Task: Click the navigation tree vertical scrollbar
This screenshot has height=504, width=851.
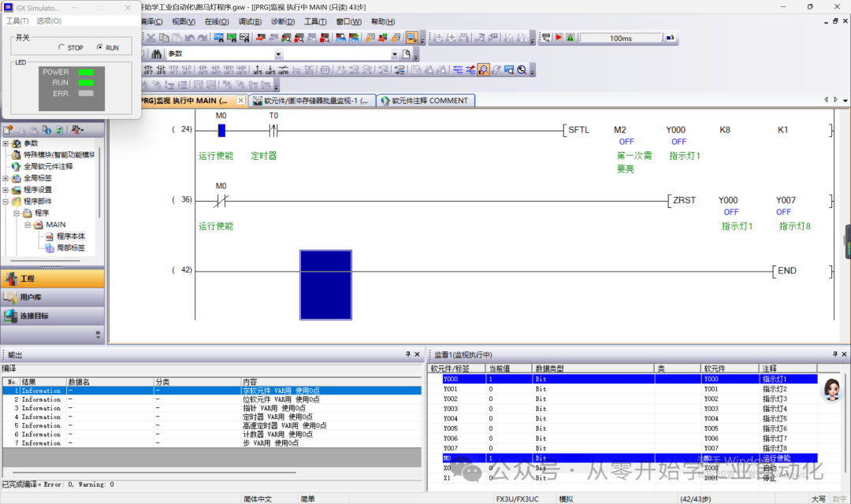Action: click(x=99, y=182)
